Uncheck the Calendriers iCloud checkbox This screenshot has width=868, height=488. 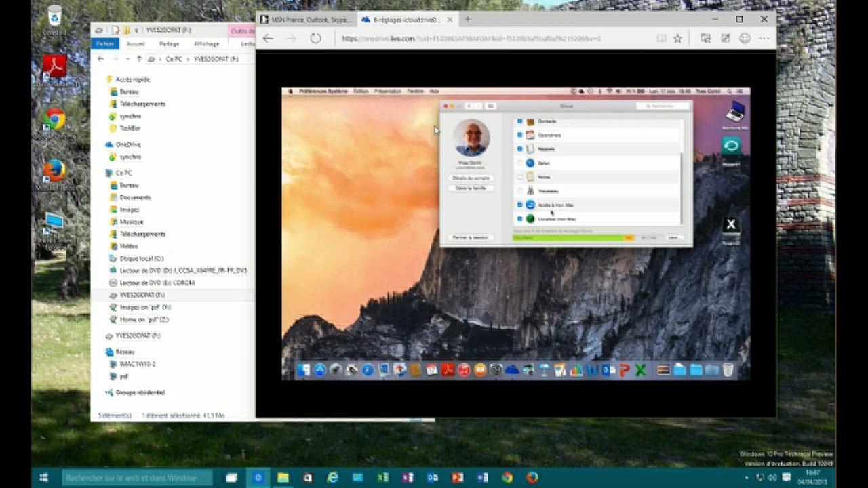click(520, 135)
